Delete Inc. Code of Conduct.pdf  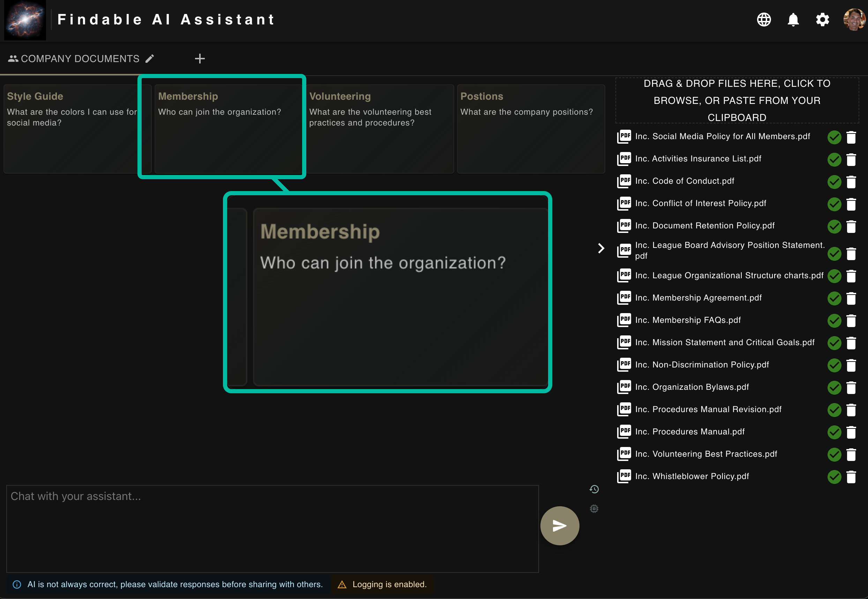click(x=851, y=182)
